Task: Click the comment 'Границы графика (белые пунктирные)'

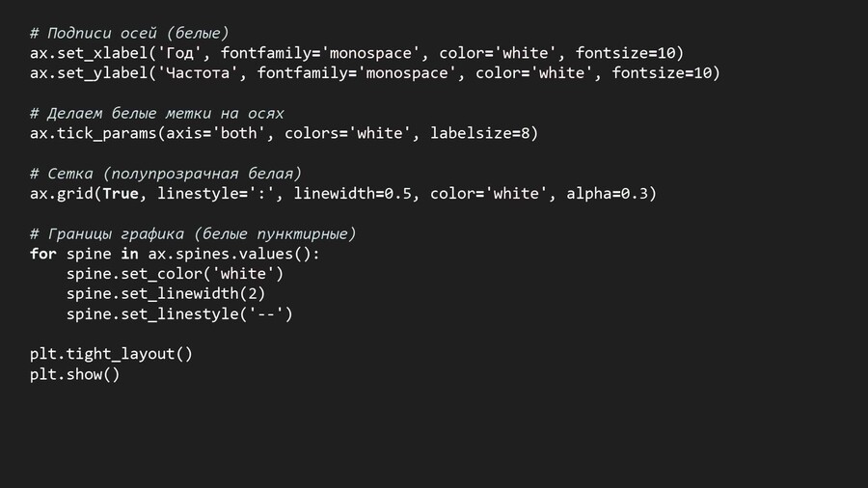Action: 193,233
